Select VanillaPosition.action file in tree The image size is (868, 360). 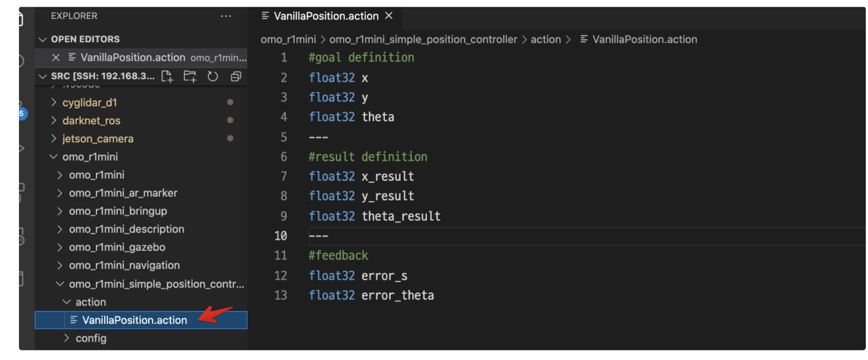tap(134, 320)
